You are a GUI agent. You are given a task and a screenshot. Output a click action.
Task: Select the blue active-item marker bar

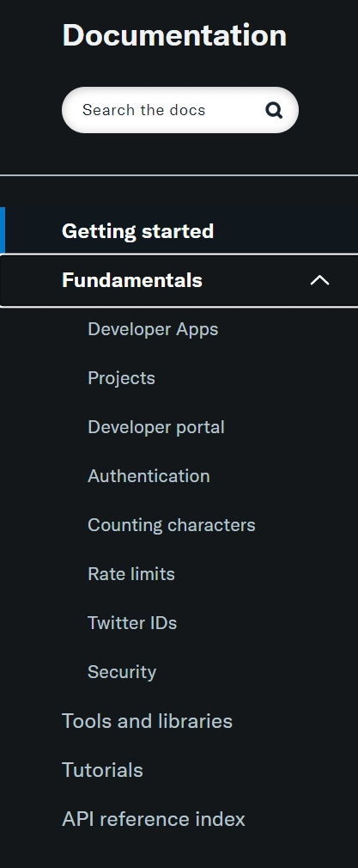(3, 230)
